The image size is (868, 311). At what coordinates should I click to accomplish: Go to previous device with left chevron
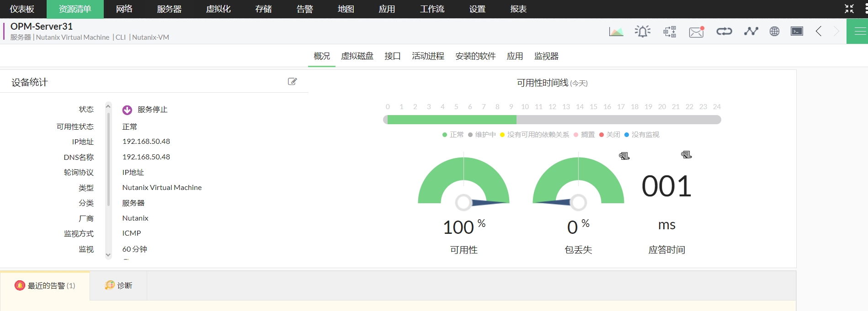(819, 31)
